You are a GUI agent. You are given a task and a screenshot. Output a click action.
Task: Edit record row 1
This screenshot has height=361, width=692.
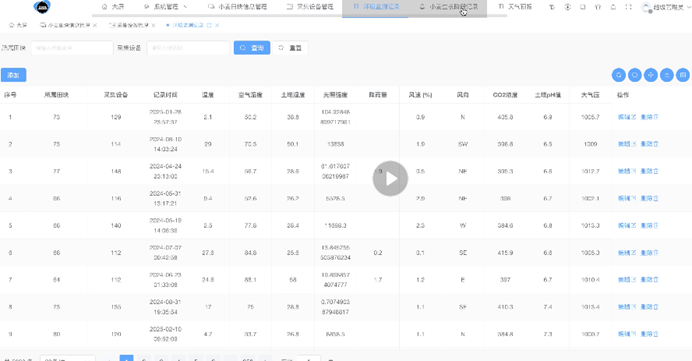click(x=627, y=117)
